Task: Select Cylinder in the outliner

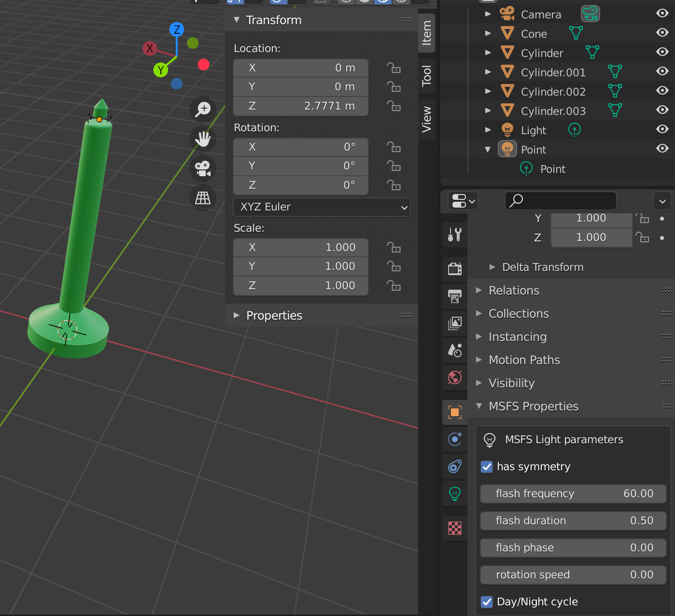Action: (542, 53)
